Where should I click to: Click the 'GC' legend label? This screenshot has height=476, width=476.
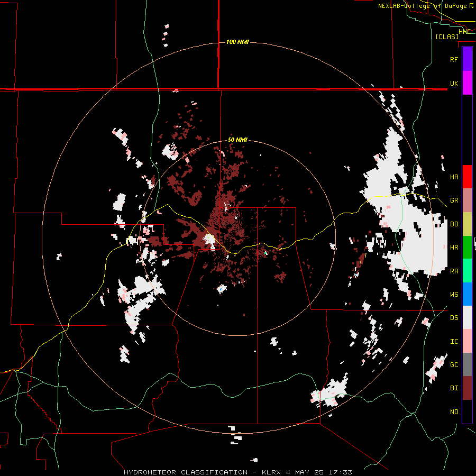click(x=454, y=365)
